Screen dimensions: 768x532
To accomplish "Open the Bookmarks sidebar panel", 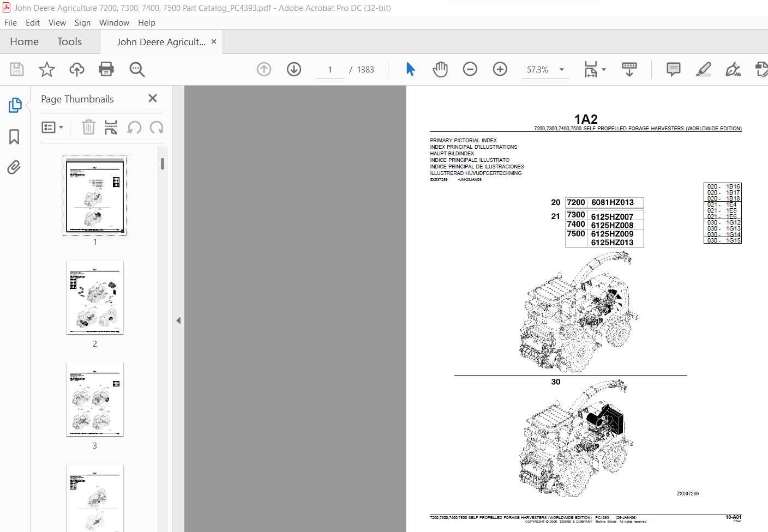I will click(14, 136).
